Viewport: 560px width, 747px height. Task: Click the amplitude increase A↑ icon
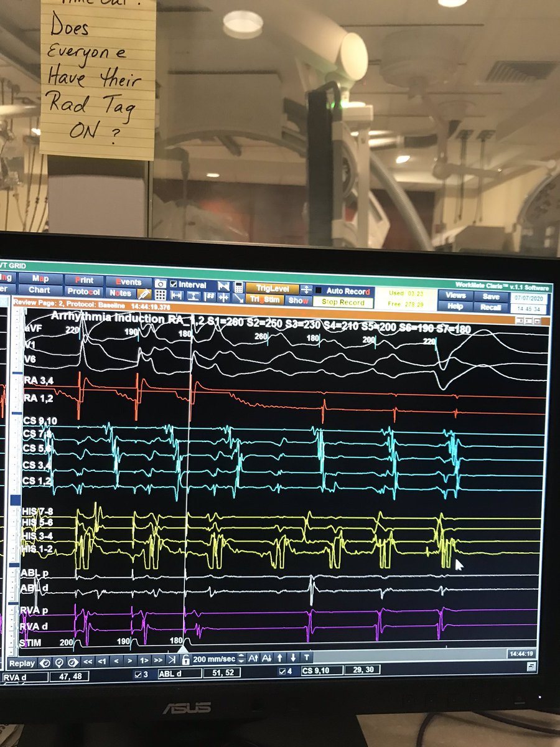(x=253, y=657)
